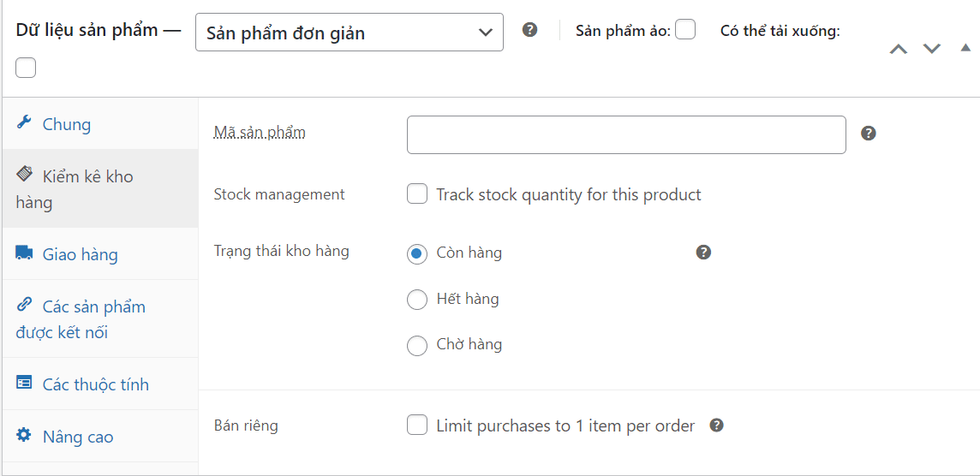Screen dimensions: 980x476
Task: Click the list icon for Các thuộc tính
Action: [x=24, y=383]
